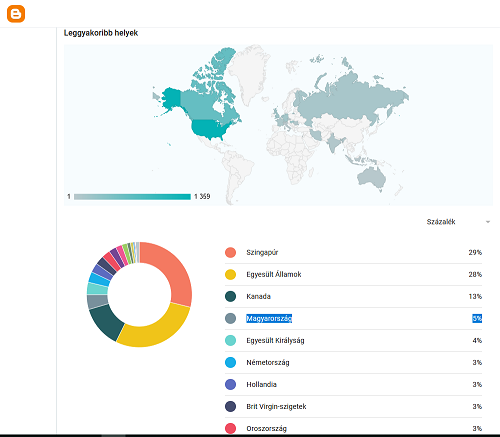Click the Kanada dark teal color dot
Screen dimensions: 500x437
point(230,296)
